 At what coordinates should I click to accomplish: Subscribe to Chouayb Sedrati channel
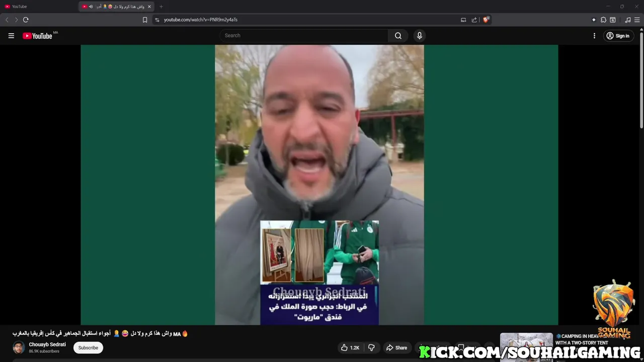click(x=88, y=347)
